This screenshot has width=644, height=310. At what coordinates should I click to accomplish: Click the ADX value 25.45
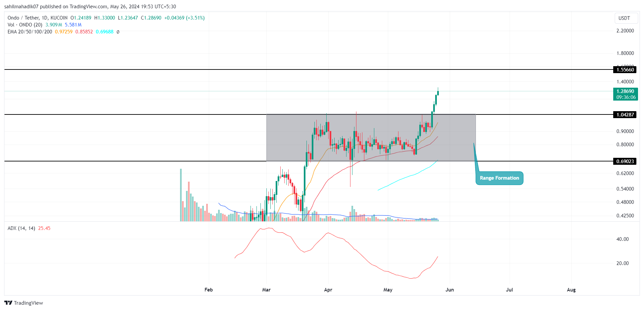tap(44, 228)
